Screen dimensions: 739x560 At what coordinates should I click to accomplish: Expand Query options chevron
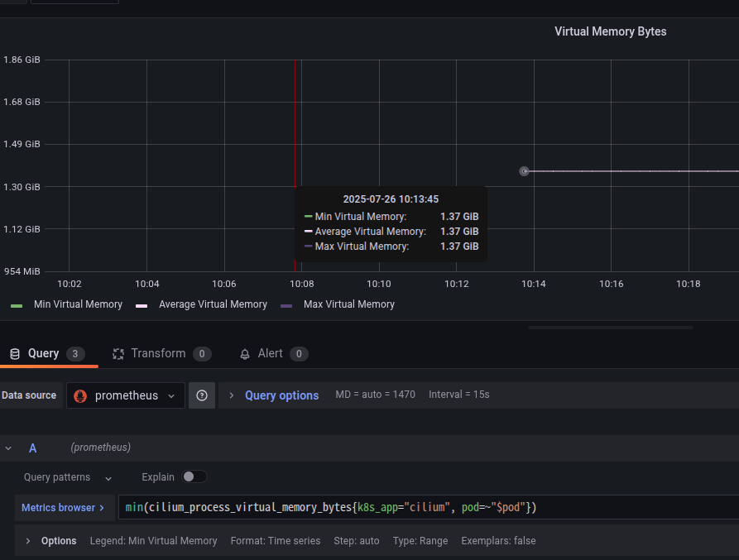tap(232, 395)
